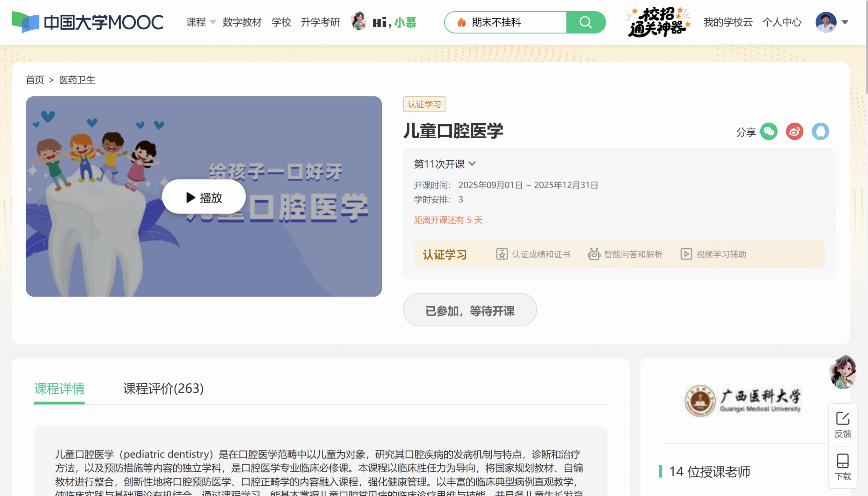Switch to 课程评价(263) tab
Viewport: 868px width, 496px height.
(163, 388)
